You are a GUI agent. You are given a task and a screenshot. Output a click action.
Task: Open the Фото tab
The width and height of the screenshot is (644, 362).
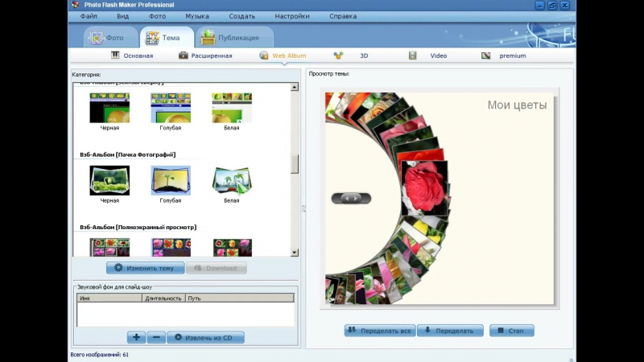point(108,38)
